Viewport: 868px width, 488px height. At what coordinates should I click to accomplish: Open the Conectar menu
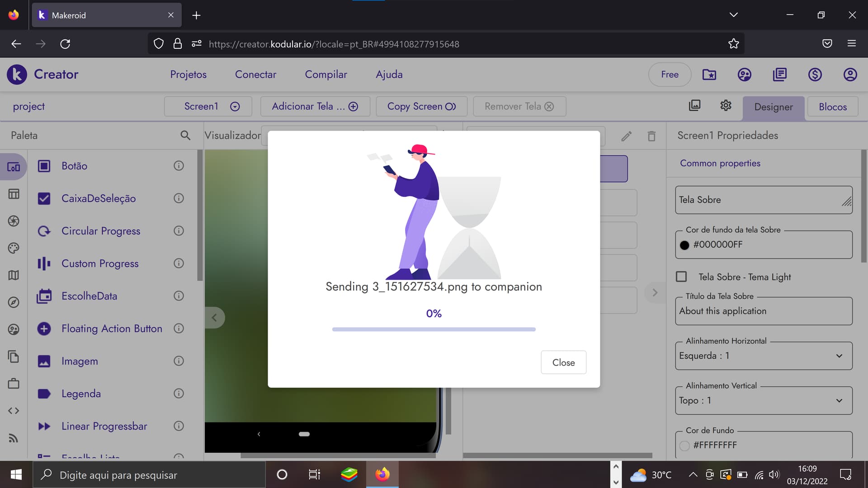[x=255, y=75]
